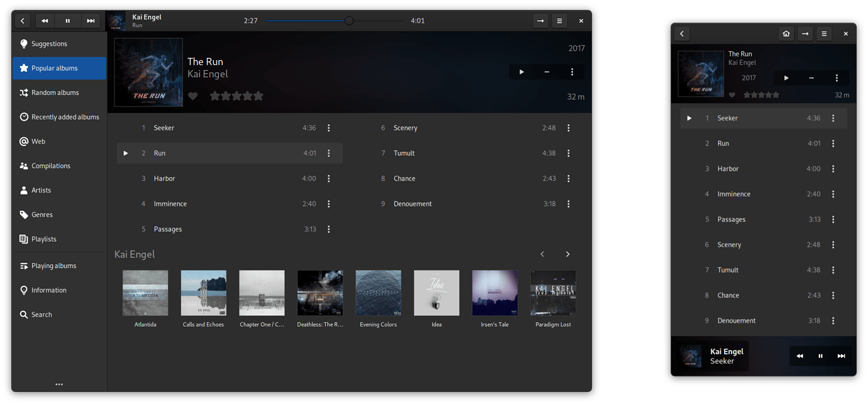Toggle heart favorite in the mini window

pyautogui.click(x=732, y=95)
